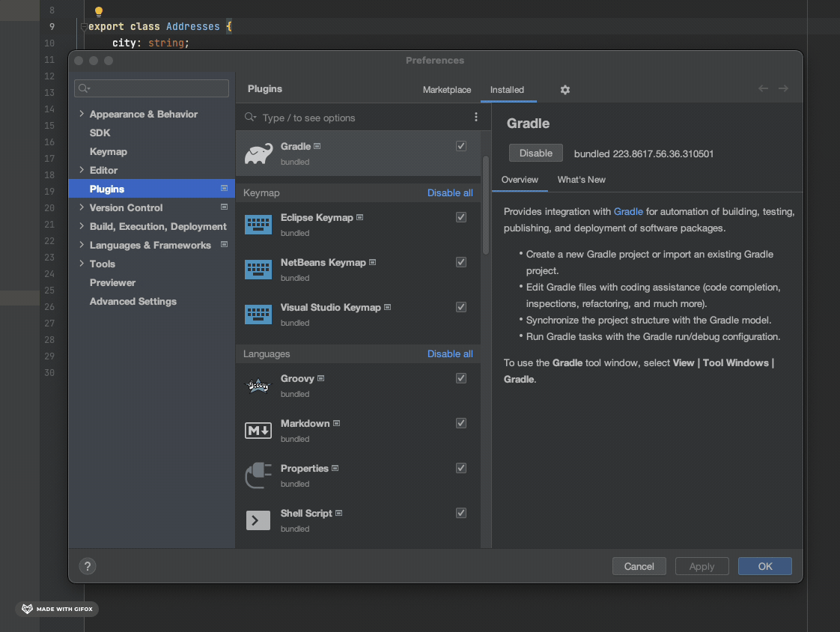
Task: Toggle the Shell Script plugin checkbox
Action: tap(460, 514)
